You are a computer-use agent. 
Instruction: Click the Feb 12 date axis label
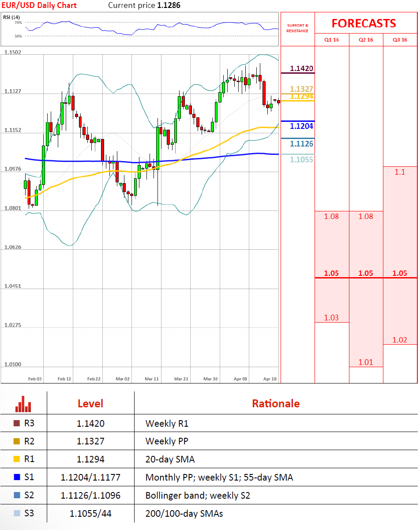pos(64,379)
